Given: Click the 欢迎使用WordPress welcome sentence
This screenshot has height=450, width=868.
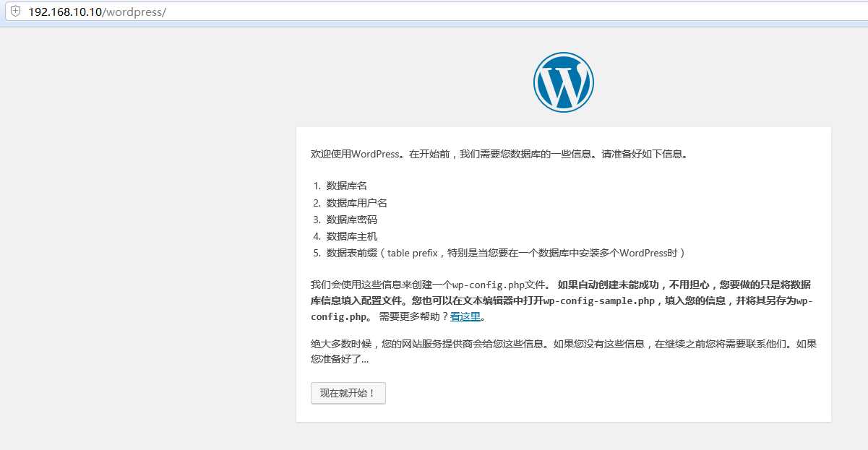Looking at the screenshot, I should coord(499,154).
